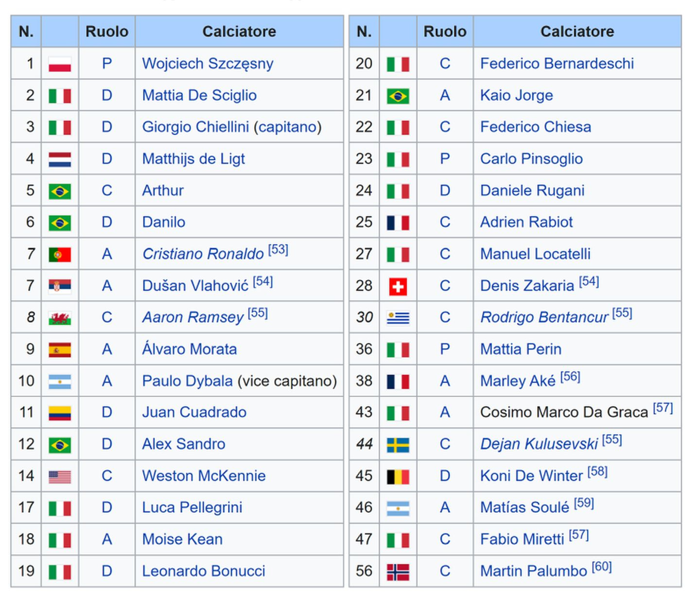Click the Wales flag next to Aaron Ramsey
The height and width of the screenshot is (592, 700).
point(60,318)
